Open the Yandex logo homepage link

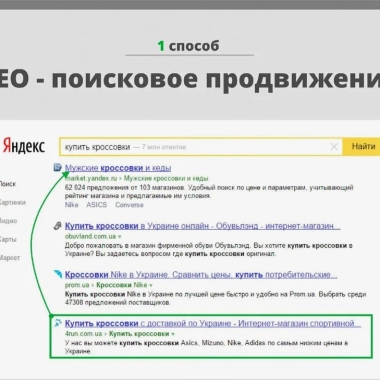(x=24, y=147)
